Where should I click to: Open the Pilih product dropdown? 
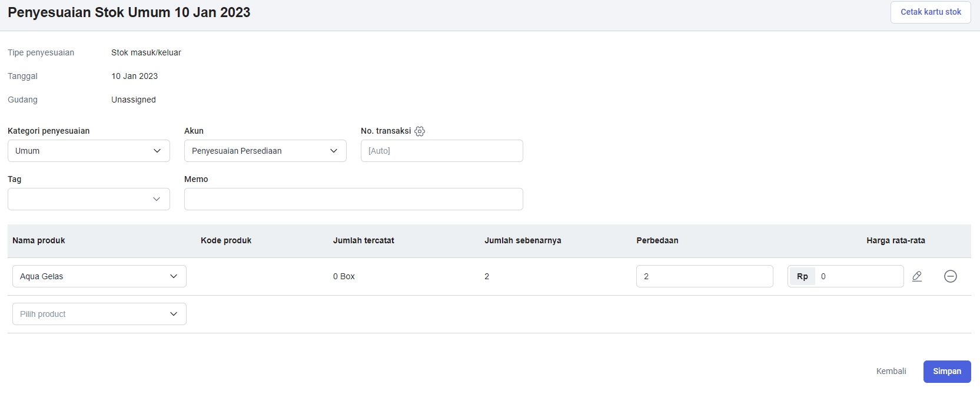coord(99,314)
